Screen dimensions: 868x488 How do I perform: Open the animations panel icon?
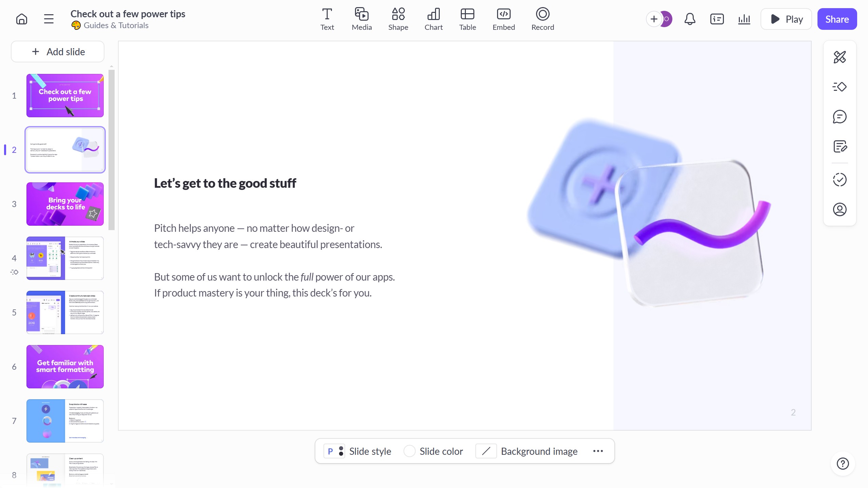[840, 87]
